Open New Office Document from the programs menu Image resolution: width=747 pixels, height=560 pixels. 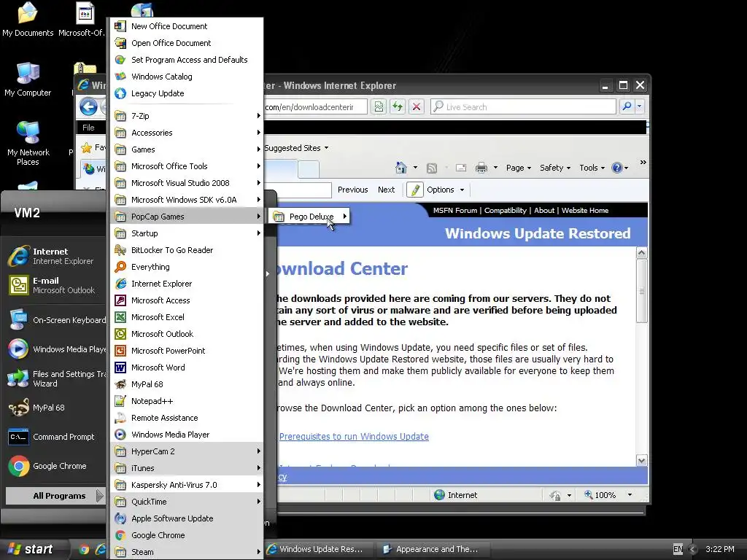pyautogui.click(x=186, y=26)
